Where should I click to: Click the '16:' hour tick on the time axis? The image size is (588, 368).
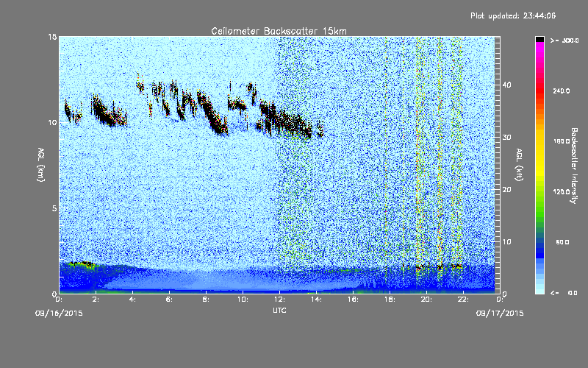(353, 300)
